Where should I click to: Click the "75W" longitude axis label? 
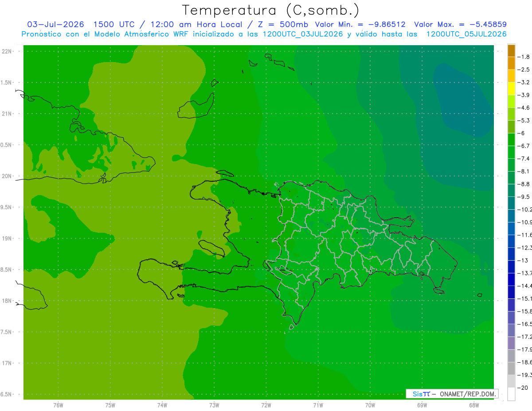tap(110, 405)
